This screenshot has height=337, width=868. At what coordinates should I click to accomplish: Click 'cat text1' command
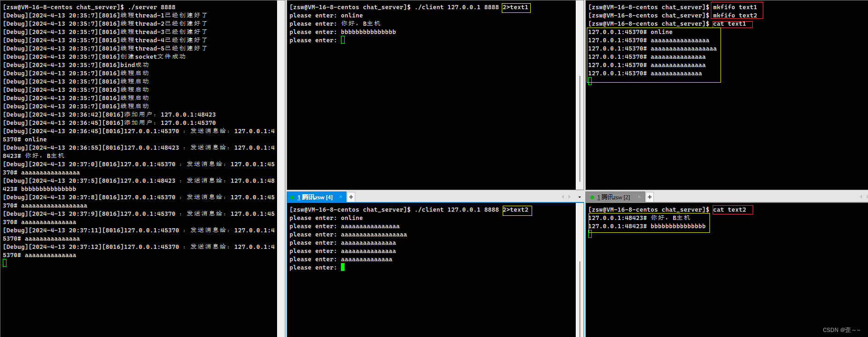point(729,24)
